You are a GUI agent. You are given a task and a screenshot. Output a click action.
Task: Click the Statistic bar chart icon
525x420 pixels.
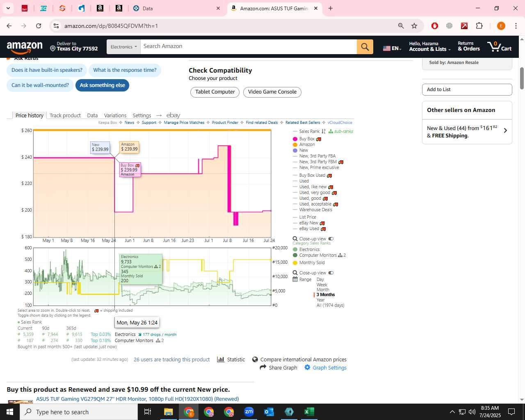coord(221,359)
